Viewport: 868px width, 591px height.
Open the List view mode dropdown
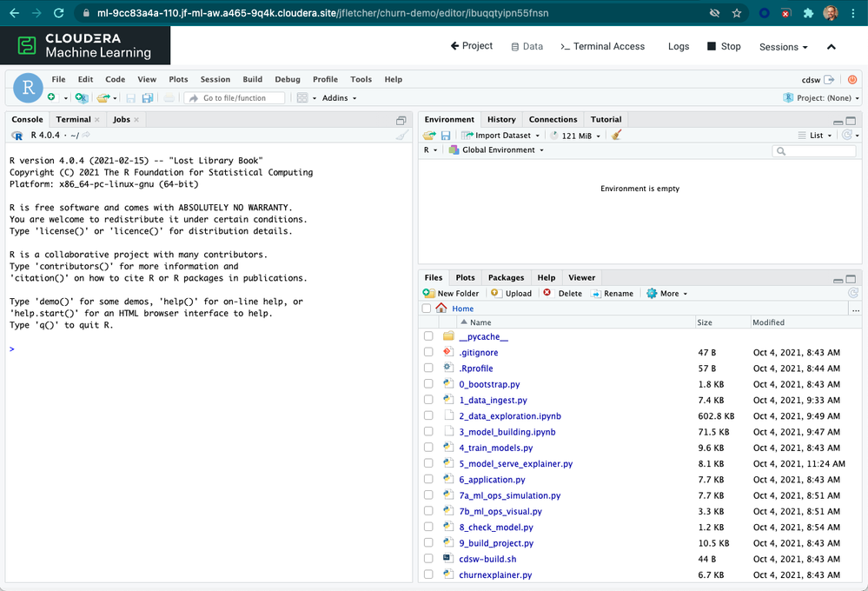pos(815,136)
